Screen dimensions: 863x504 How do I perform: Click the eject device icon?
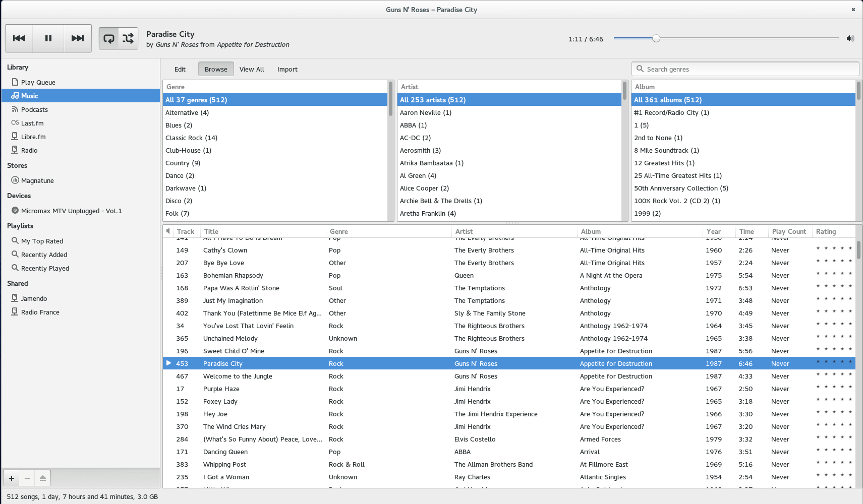[43, 478]
